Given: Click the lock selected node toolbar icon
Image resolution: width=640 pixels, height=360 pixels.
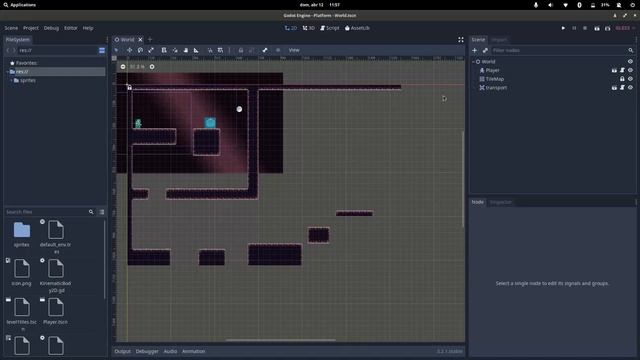Looking at the screenshot, I should coord(241,50).
